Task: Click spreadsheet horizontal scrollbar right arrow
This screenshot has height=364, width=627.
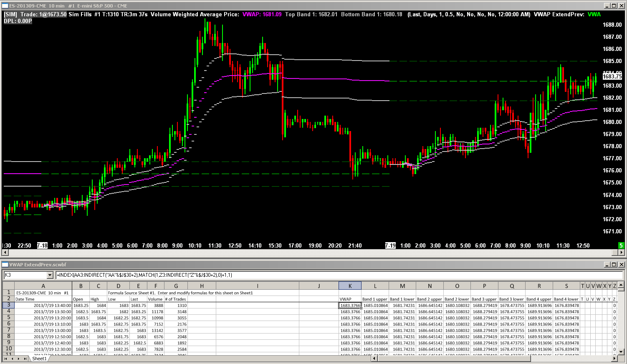Action: click(x=614, y=359)
